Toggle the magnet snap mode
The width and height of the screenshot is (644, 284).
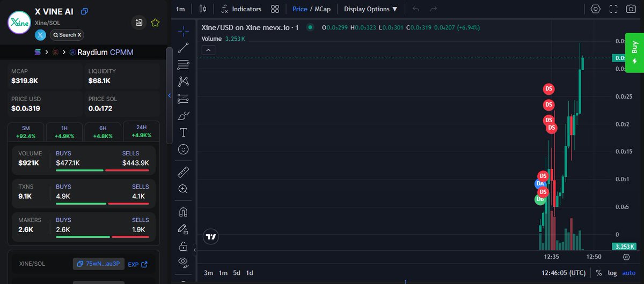[x=184, y=212]
